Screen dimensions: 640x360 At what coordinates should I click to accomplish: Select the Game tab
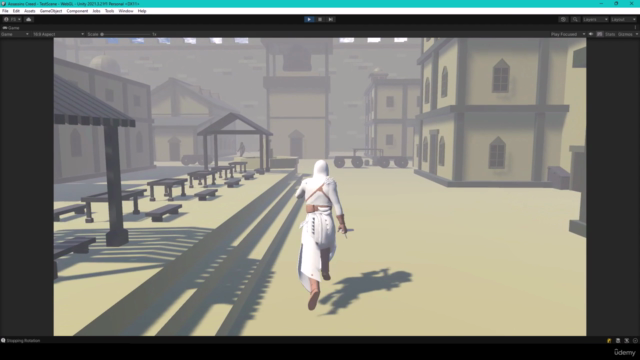click(11, 28)
